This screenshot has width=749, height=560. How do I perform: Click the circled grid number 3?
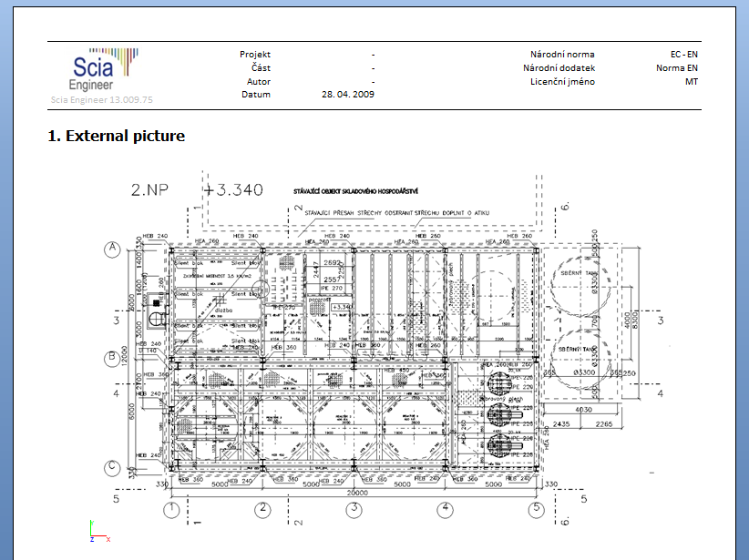point(354,507)
